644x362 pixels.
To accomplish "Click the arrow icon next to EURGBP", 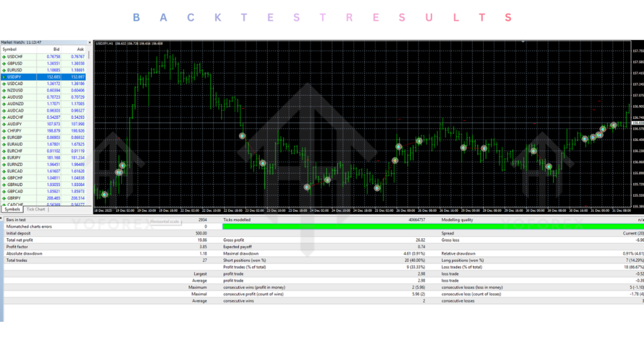I will pos(4,137).
